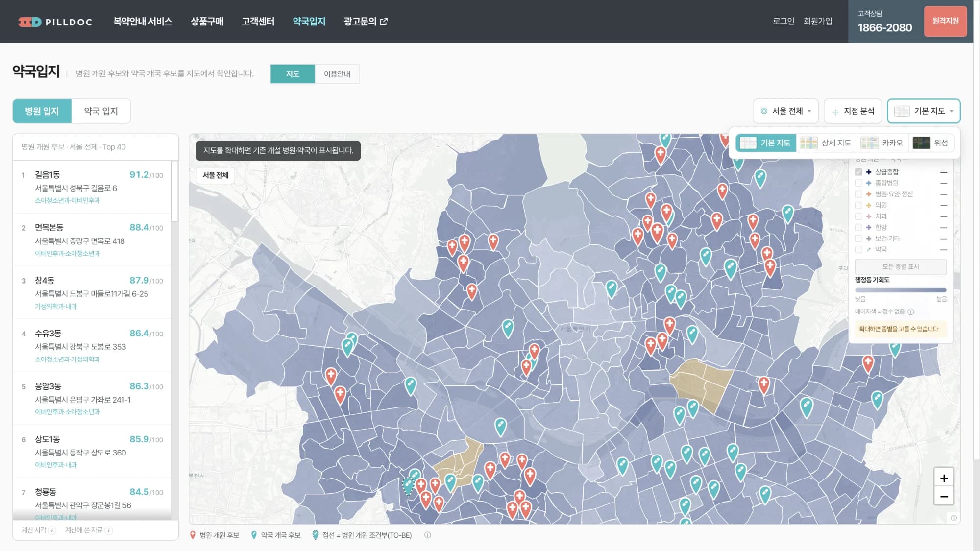Click the external-link icon beside 광고문의
Screen dimensions: 980x551
(x=384, y=22)
